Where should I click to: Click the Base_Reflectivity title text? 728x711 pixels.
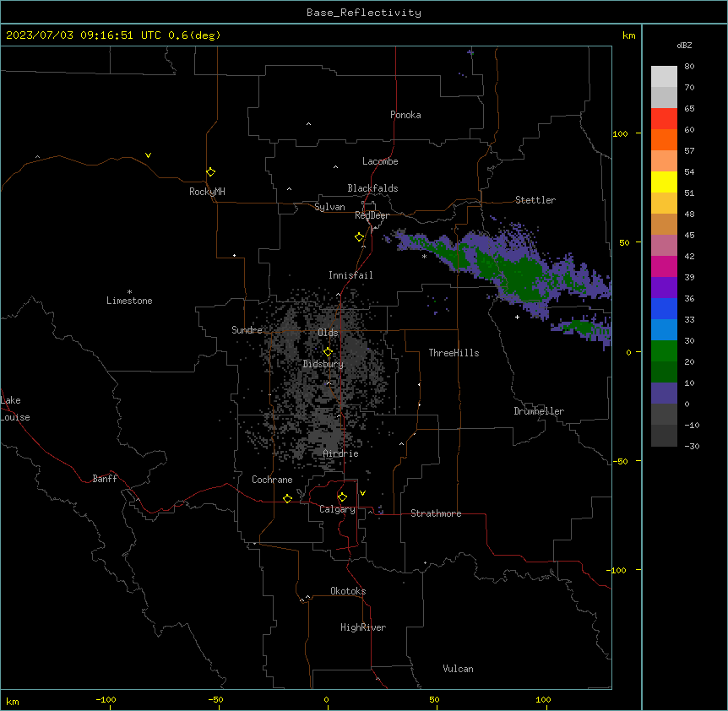tap(364, 13)
